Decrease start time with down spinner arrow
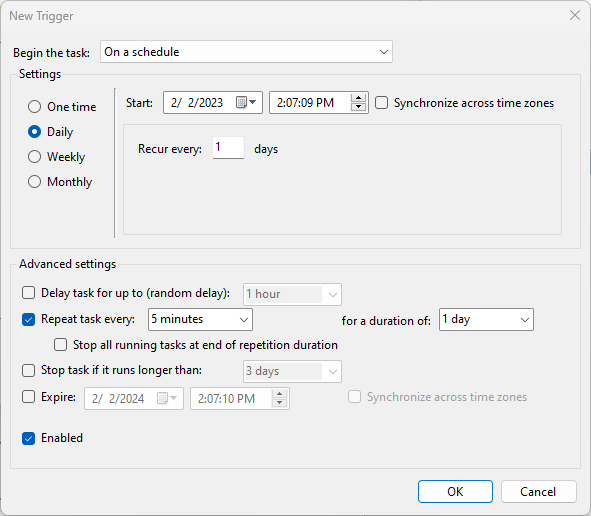Viewport: 591px width, 516px height. click(x=358, y=107)
